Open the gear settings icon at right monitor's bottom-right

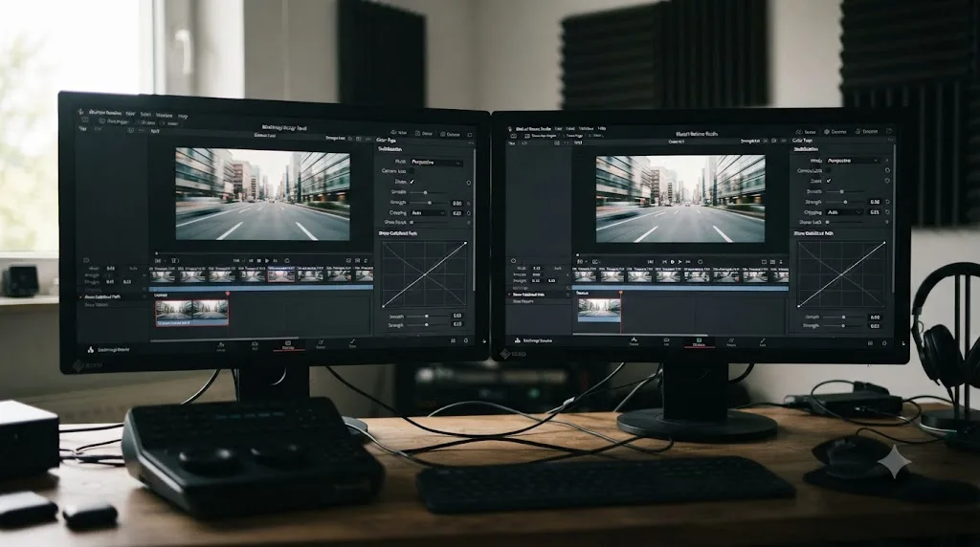coord(884,342)
